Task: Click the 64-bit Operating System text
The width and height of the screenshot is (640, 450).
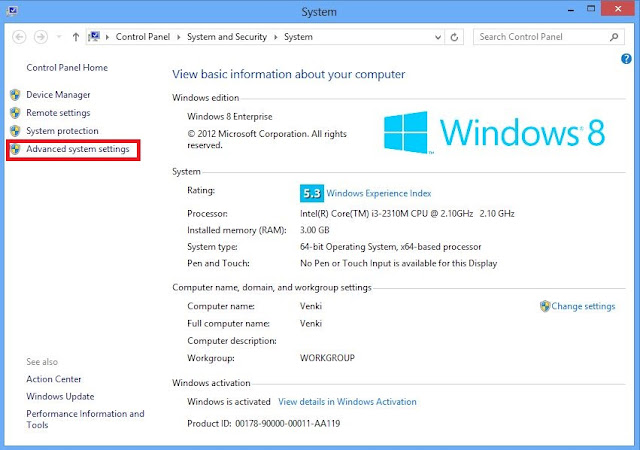Action: pyautogui.click(x=391, y=247)
